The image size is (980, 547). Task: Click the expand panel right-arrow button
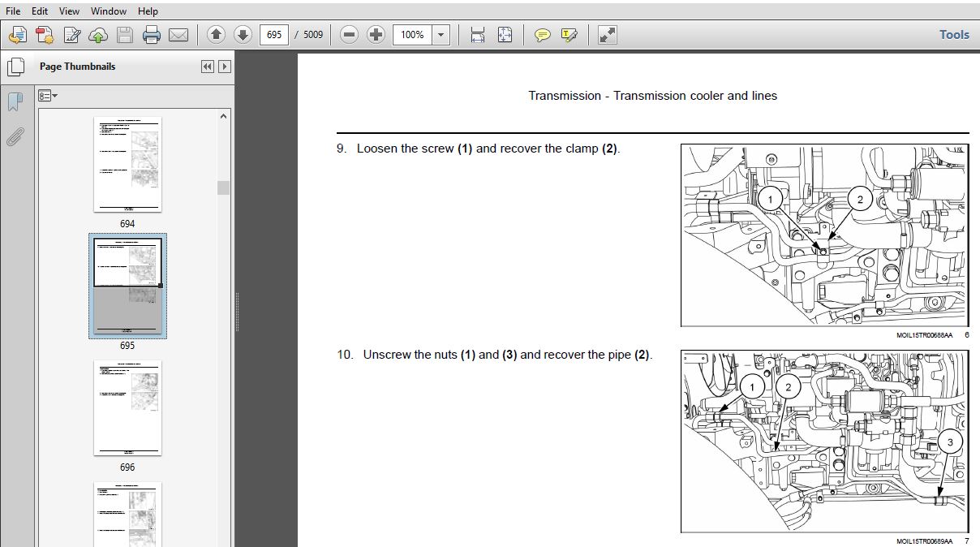225,67
